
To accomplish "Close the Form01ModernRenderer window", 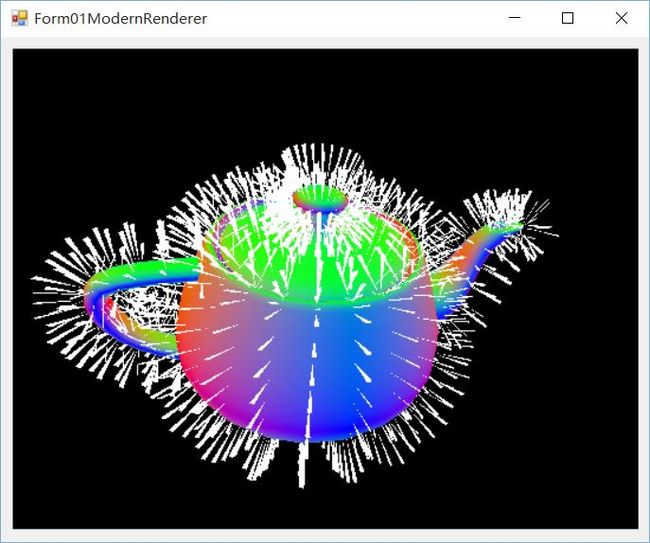I will [621, 18].
